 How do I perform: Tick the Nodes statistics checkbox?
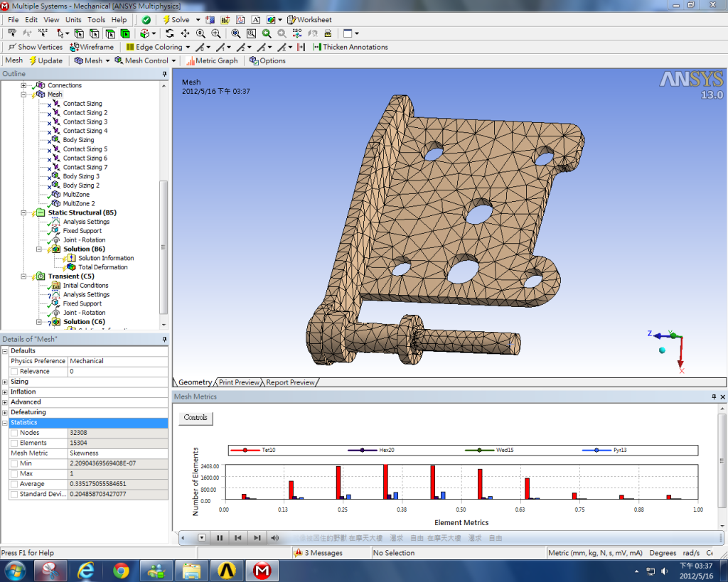[x=15, y=433]
